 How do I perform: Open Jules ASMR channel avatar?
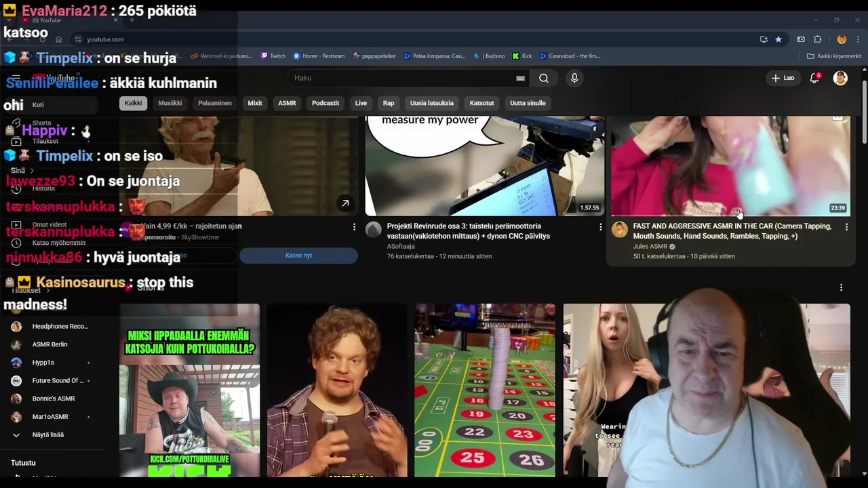click(x=620, y=229)
